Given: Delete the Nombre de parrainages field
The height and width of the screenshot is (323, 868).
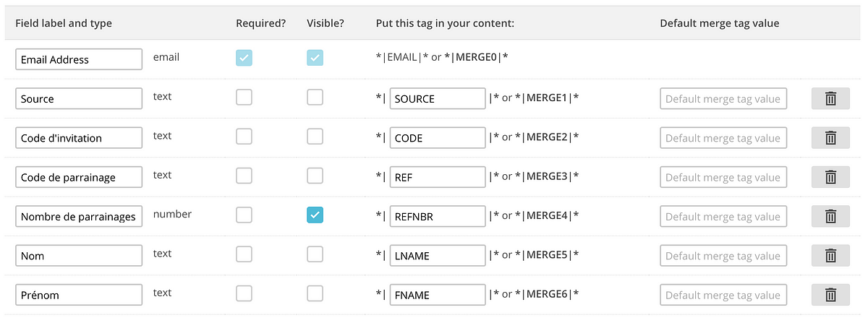Looking at the screenshot, I should pos(830,216).
